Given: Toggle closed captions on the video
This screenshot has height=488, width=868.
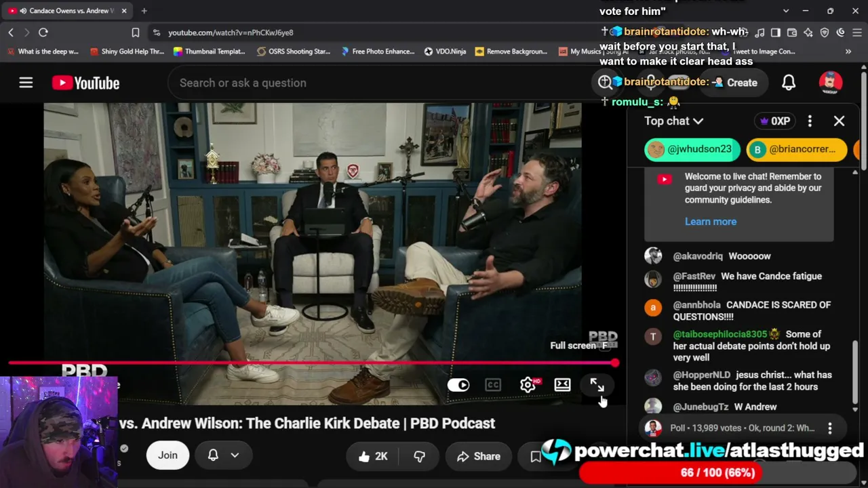Looking at the screenshot, I should tap(493, 385).
